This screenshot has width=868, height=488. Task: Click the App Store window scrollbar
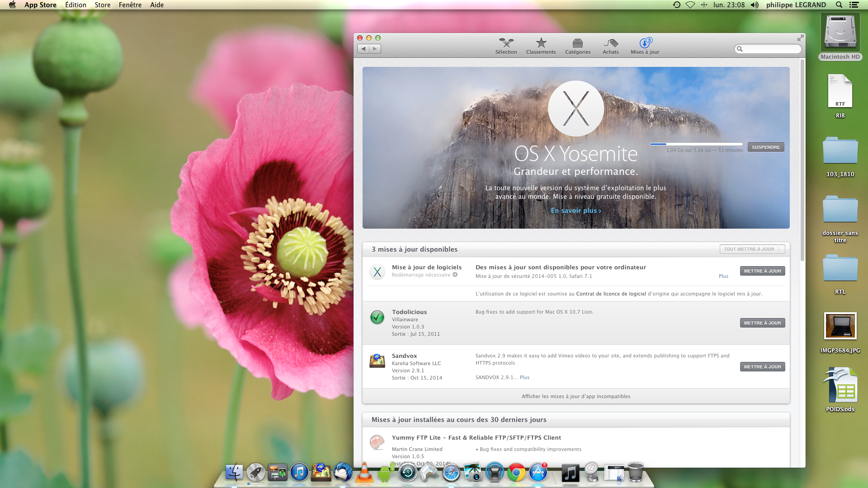click(802, 160)
